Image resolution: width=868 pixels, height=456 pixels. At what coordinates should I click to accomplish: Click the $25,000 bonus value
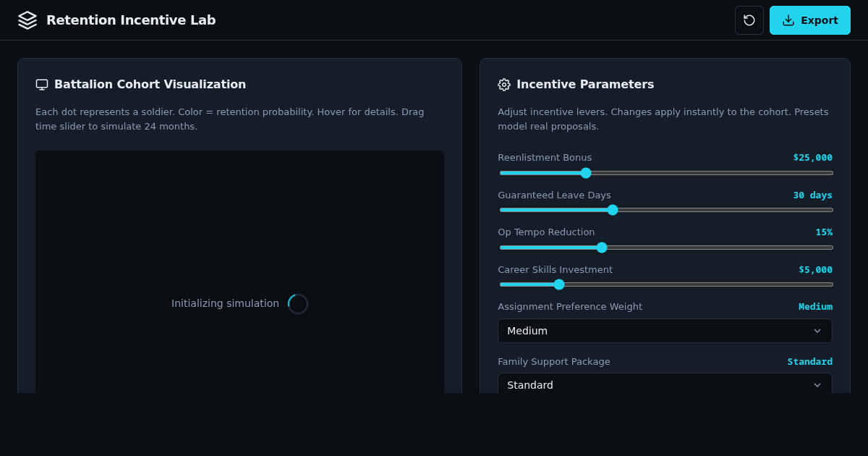pos(812,158)
